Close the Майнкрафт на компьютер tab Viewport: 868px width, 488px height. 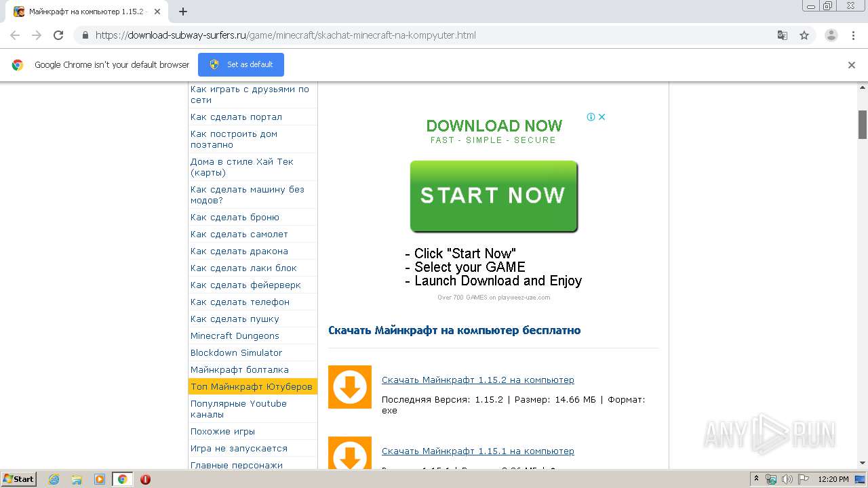[157, 12]
